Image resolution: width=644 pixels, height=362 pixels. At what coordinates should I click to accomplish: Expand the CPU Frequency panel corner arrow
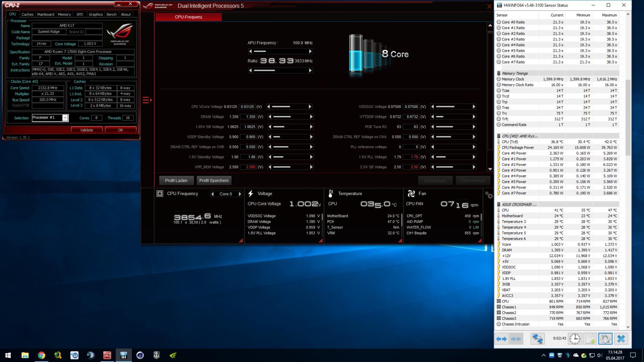pos(241,240)
